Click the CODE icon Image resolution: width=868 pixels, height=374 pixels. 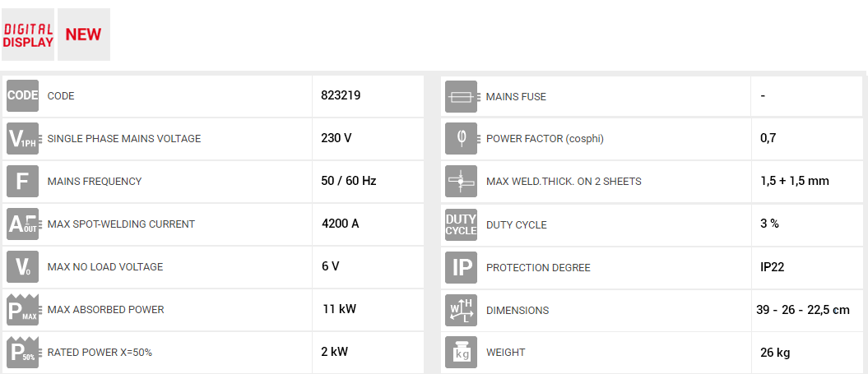(x=23, y=95)
